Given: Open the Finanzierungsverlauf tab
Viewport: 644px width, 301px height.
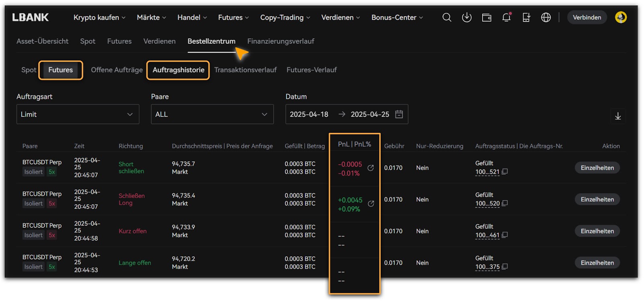Looking at the screenshot, I should (281, 41).
